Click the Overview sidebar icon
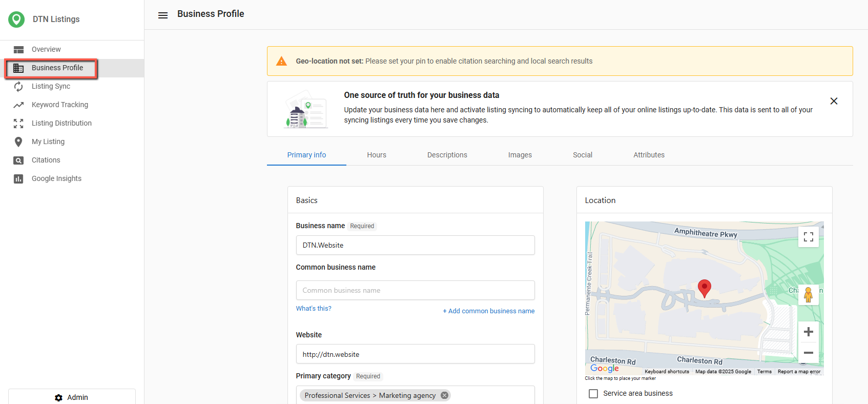This screenshot has width=868, height=404. [x=18, y=50]
